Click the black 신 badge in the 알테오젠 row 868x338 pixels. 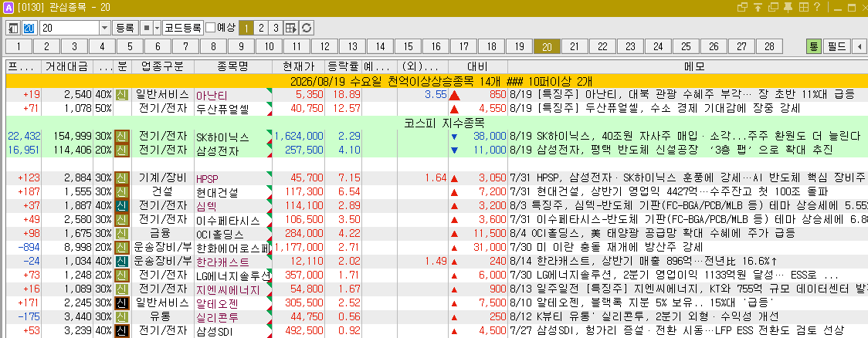coord(122,303)
